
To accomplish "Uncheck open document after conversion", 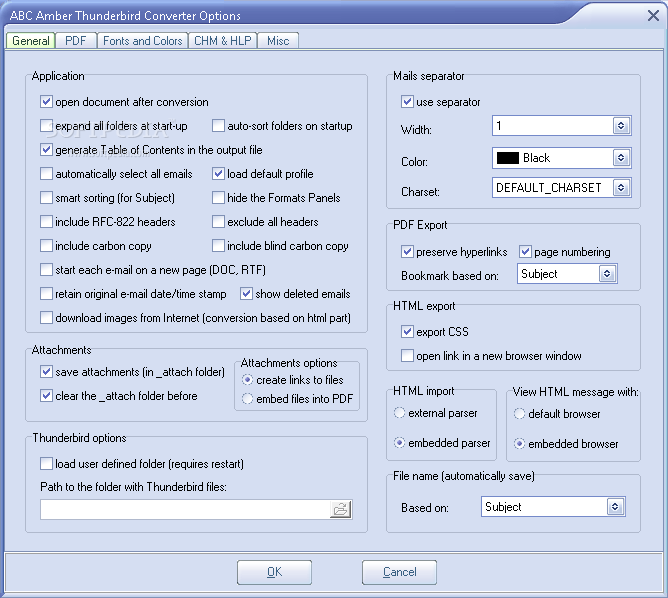I will (46, 102).
